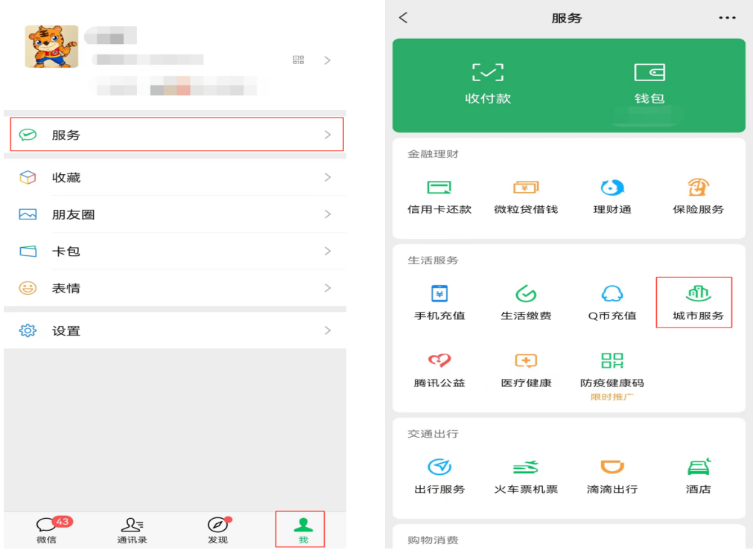Viewport: 756px width, 556px height.
Task: Go back using the left arrow
Action: 404,18
